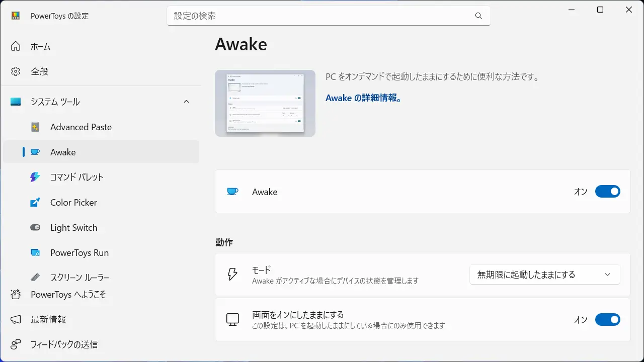
Task: Click the gear icon for 全般
Action: [x=16, y=71]
